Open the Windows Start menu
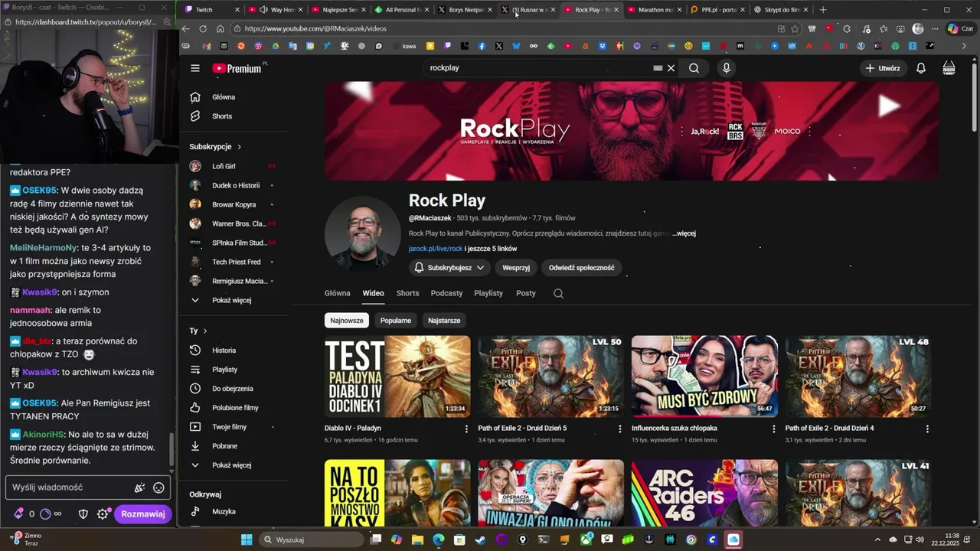Image resolution: width=980 pixels, height=551 pixels. point(247,540)
